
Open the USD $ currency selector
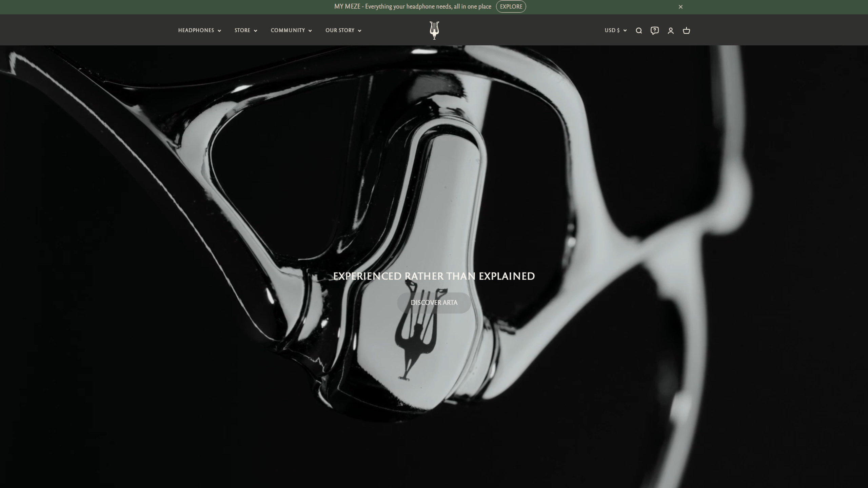[x=616, y=30]
